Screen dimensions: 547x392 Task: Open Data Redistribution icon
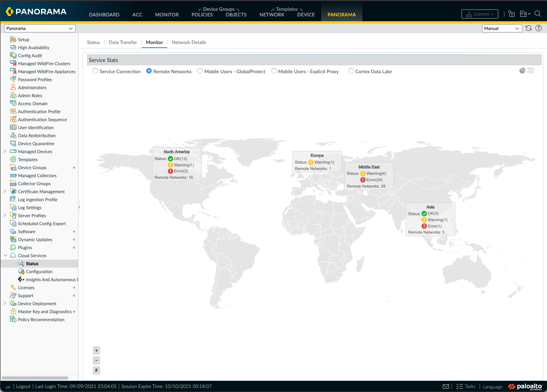[x=13, y=136]
